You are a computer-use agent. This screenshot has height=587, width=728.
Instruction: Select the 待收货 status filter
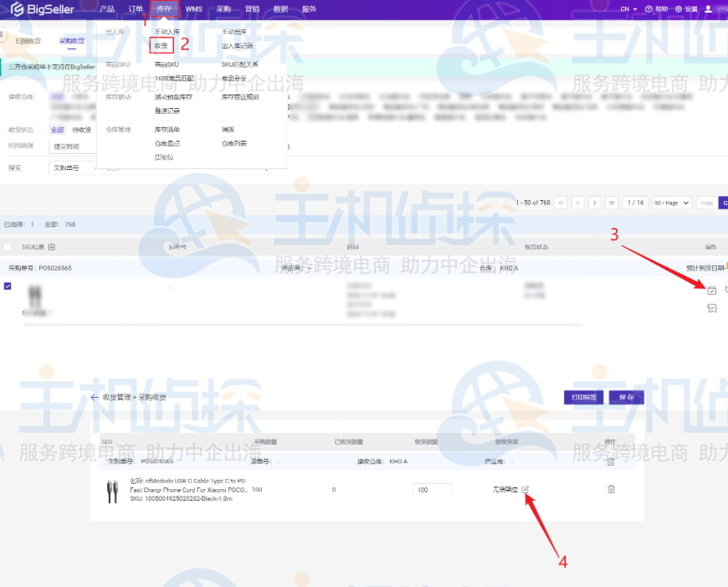pos(82,130)
